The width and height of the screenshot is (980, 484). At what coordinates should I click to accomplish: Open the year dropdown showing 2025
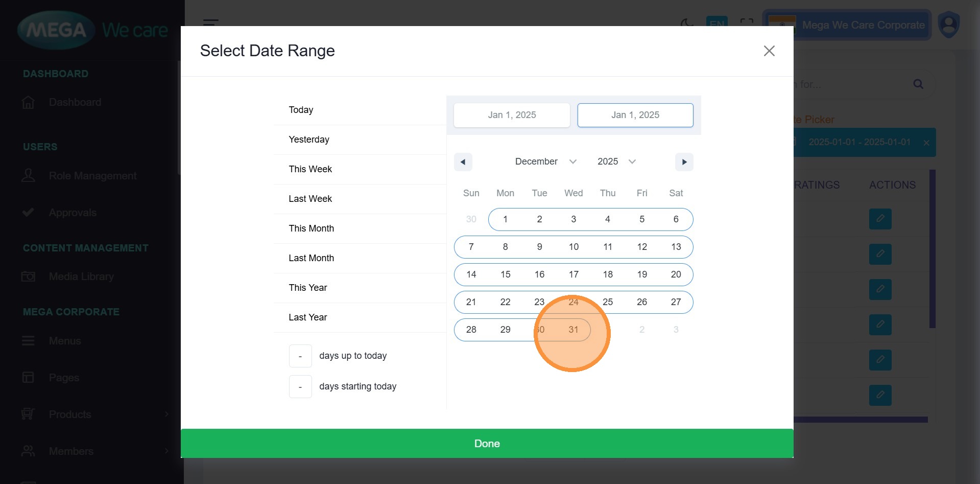coord(616,162)
